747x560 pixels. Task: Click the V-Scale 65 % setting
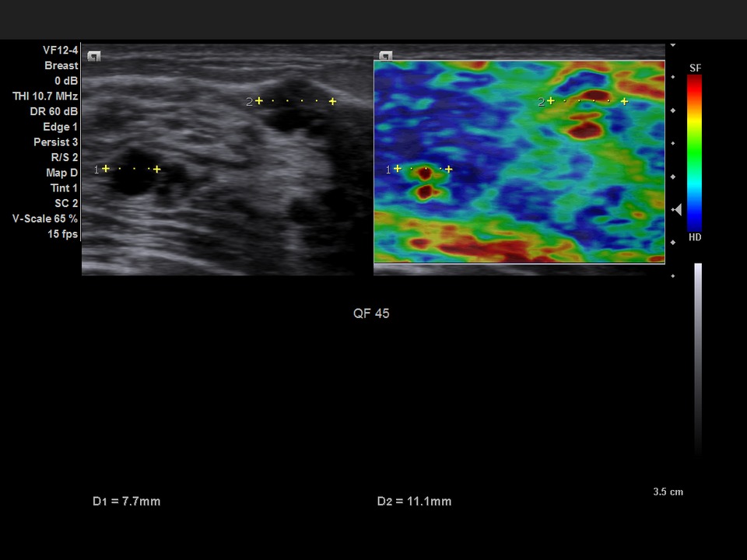[x=45, y=219]
